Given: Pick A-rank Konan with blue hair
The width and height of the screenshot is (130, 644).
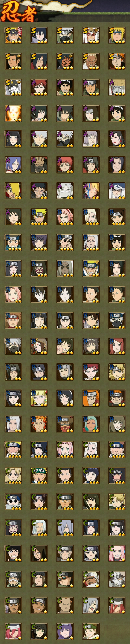Looking at the screenshot, I should [13, 165].
